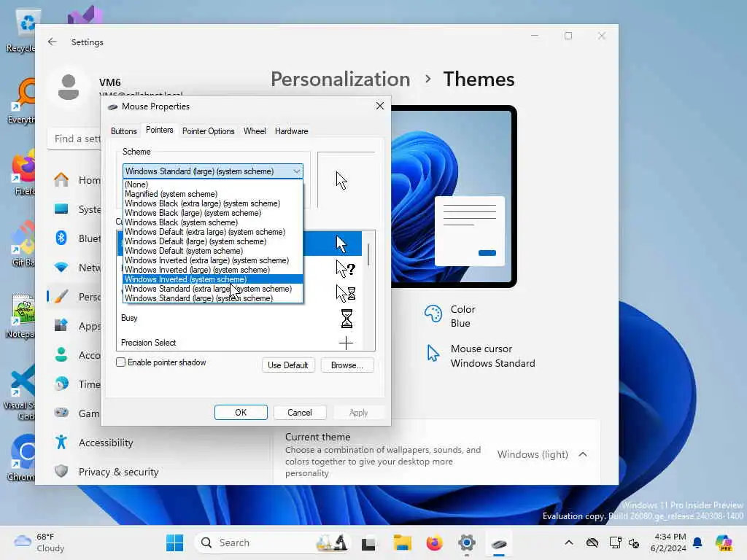The image size is (747, 560).
Task: Open the Pointer Options tab
Action: tap(208, 131)
